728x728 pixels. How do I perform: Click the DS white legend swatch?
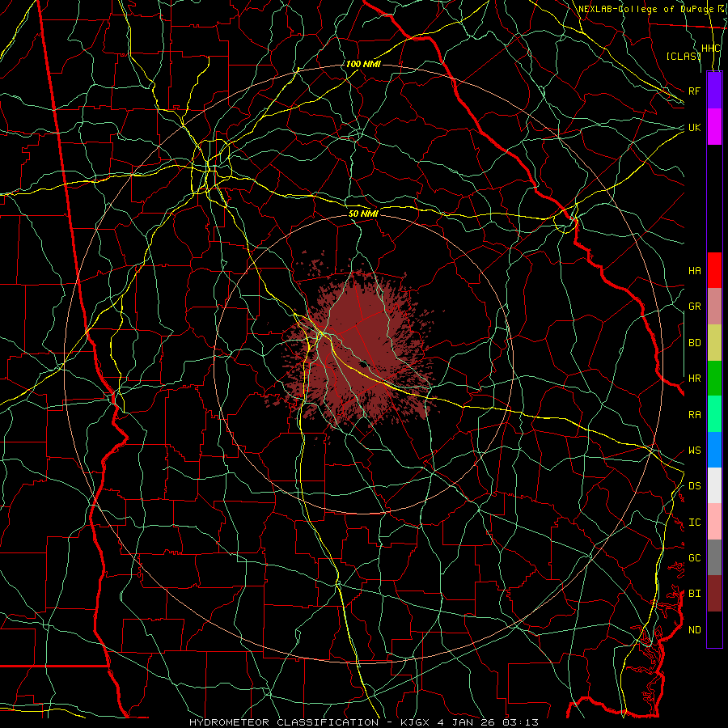tap(714, 485)
